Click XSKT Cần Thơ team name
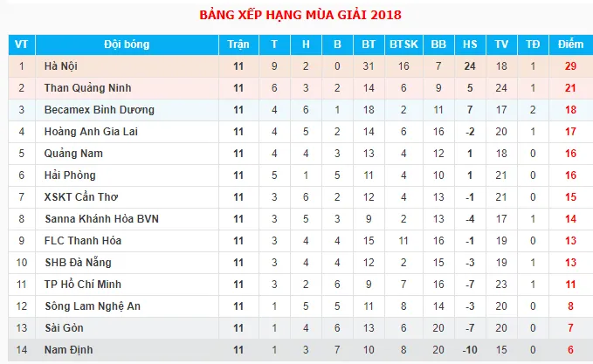Viewport: 593px width, 364px height. click(81, 197)
